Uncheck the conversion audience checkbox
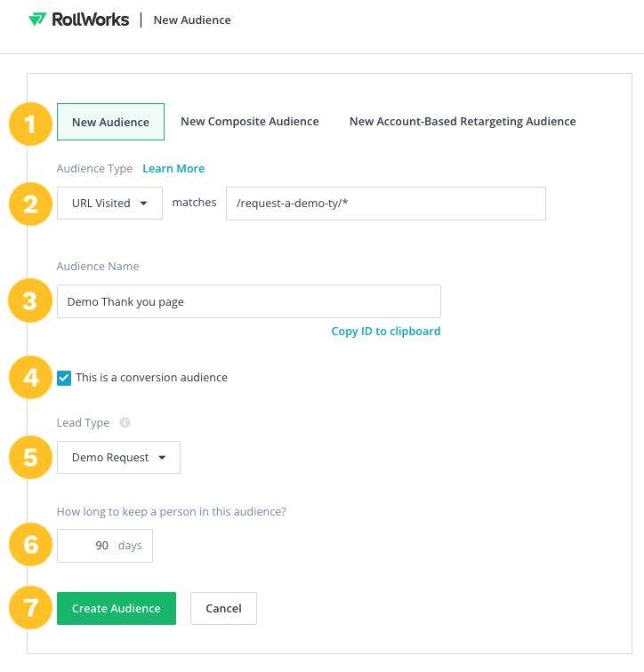Viewport: 644px width, 672px height. [x=64, y=378]
